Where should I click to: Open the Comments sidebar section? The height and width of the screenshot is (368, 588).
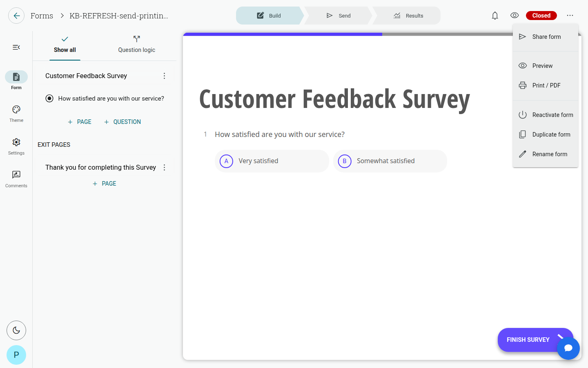(16, 179)
